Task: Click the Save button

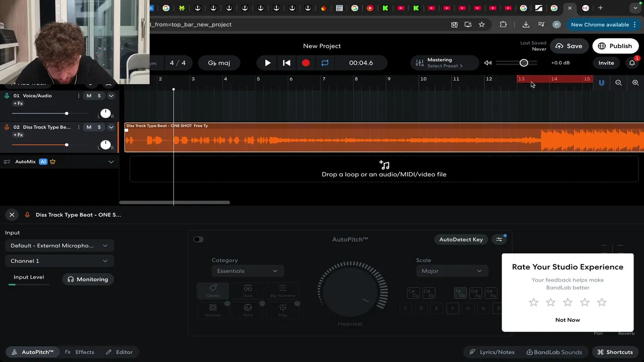Action: 569,46
